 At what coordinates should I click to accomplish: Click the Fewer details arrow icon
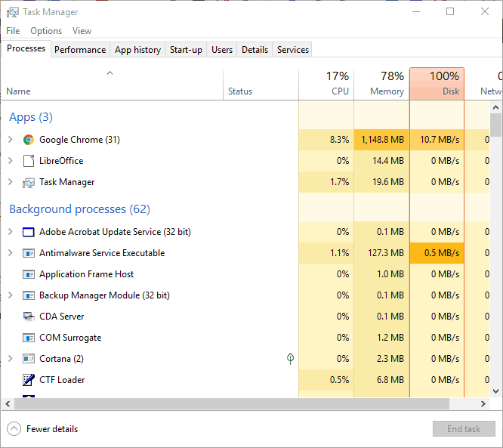tap(14, 429)
